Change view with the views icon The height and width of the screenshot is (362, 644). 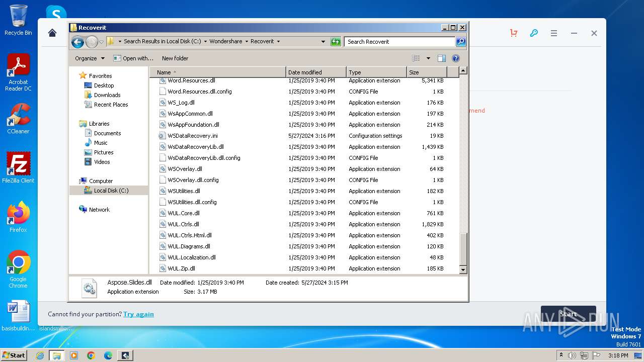pyautogui.click(x=416, y=58)
